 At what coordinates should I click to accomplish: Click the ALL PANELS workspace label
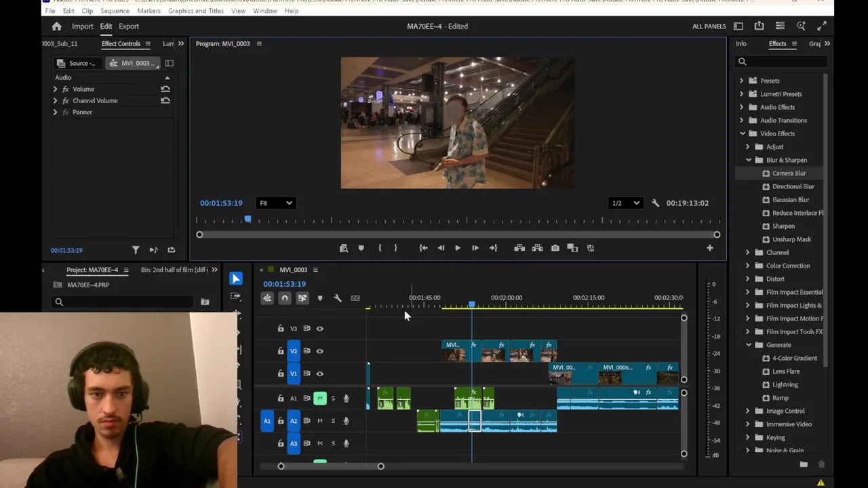709,26
